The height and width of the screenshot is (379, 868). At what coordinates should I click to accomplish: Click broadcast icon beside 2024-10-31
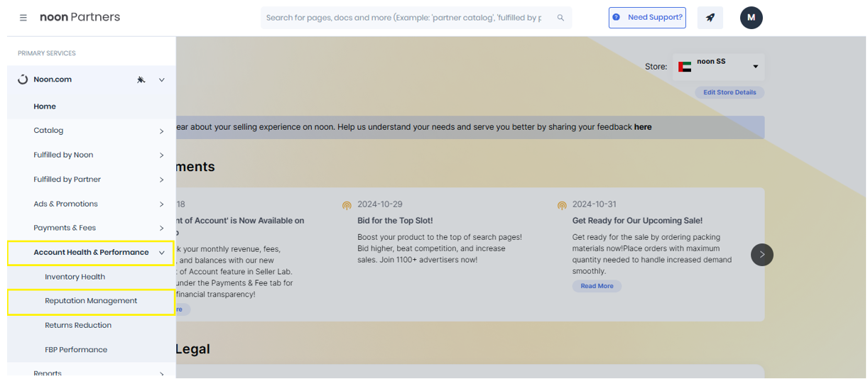pos(562,206)
